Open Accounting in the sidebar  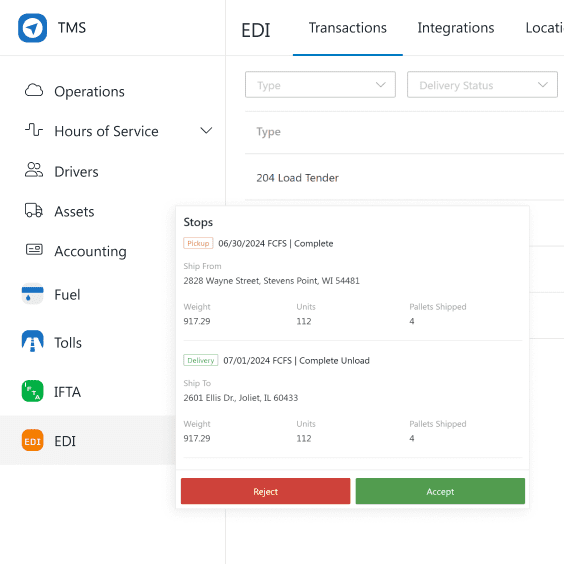click(x=90, y=251)
